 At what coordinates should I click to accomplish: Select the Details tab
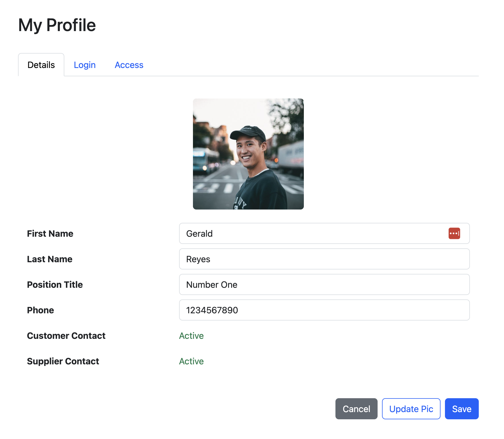(x=41, y=65)
